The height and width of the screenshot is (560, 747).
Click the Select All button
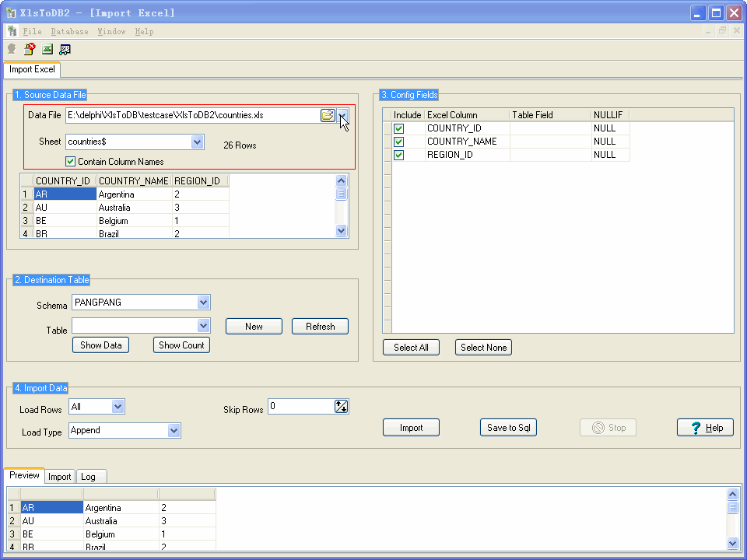point(411,348)
